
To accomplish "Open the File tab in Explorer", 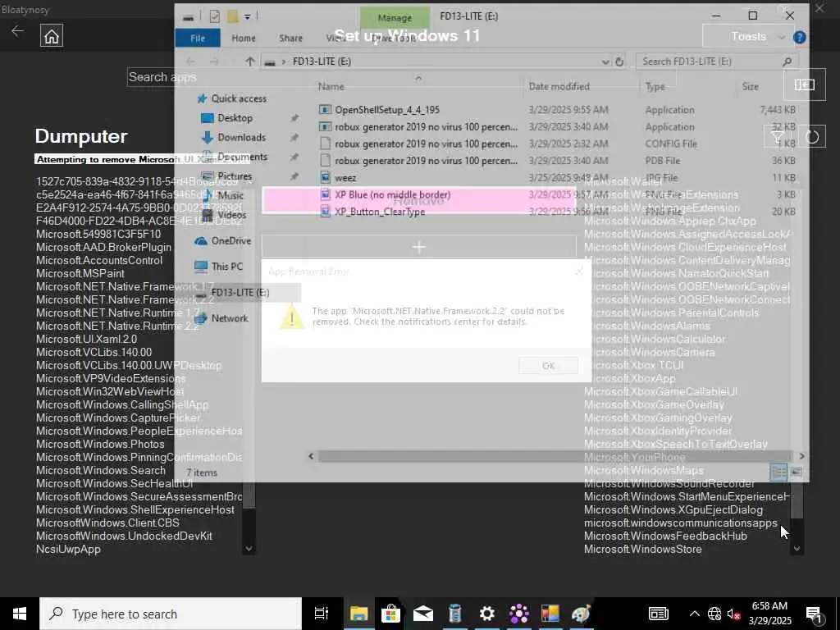I will pyautogui.click(x=198, y=38).
